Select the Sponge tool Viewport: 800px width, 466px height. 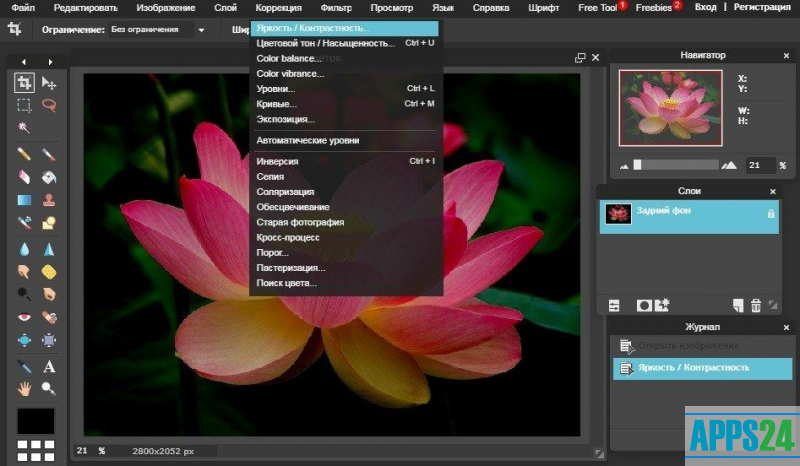[x=49, y=272]
